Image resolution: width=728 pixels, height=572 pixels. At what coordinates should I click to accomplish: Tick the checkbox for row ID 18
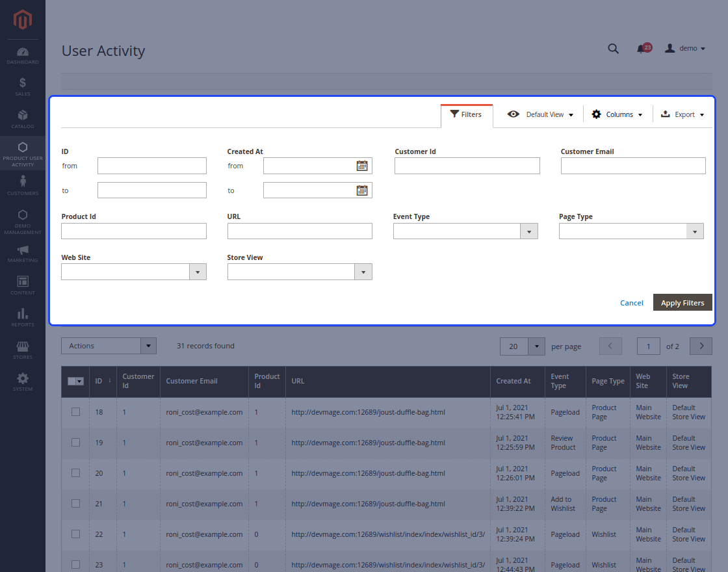[x=75, y=412]
